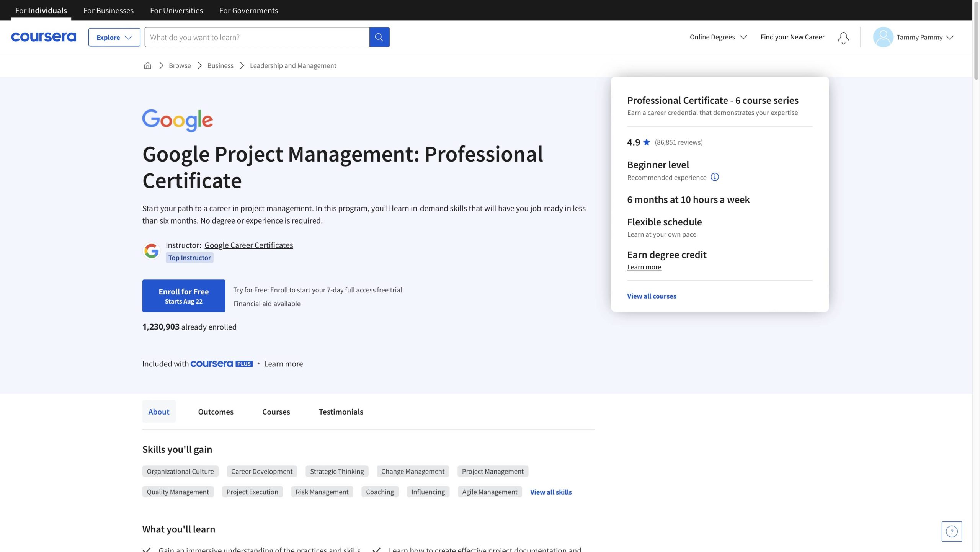Click the Google G instructor icon
The image size is (980, 552).
click(151, 251)
